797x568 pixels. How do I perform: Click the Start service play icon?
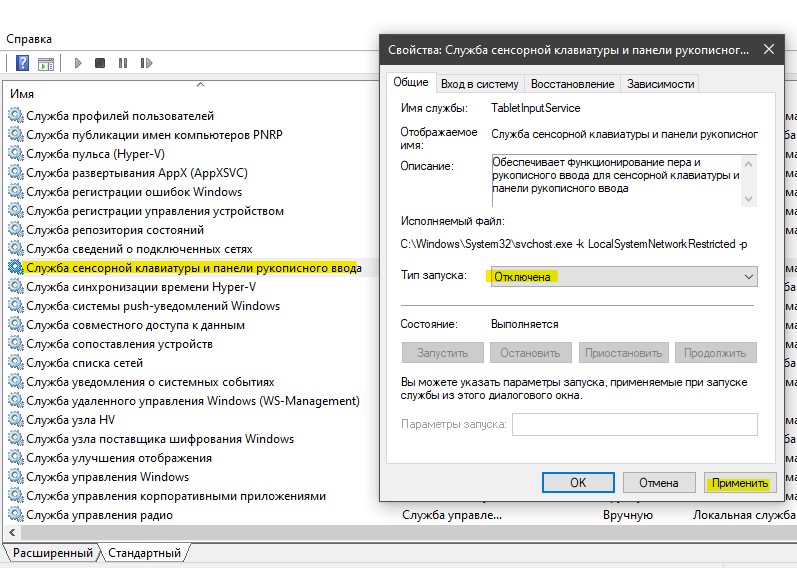(x=78, y=63)
